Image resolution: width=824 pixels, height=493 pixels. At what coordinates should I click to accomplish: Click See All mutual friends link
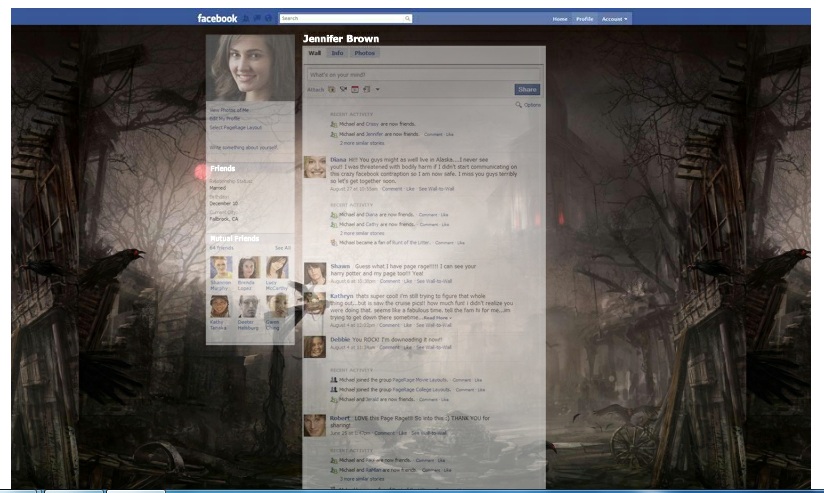point(283,248)
